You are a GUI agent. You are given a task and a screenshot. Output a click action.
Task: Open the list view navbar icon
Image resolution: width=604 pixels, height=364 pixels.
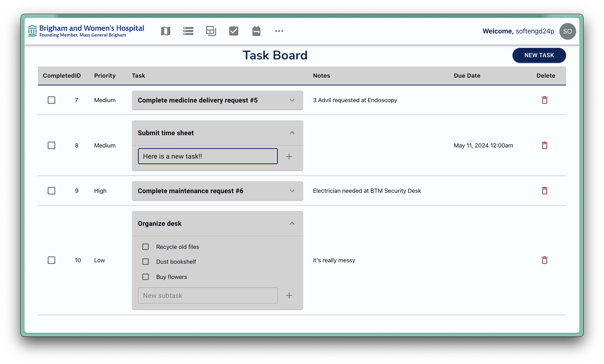pos(188,31)
